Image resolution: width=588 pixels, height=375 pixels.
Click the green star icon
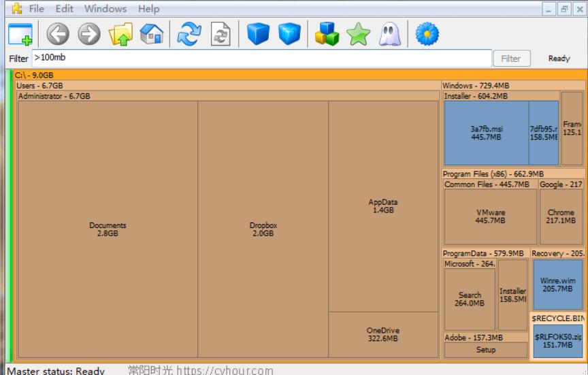pos(358,33)
